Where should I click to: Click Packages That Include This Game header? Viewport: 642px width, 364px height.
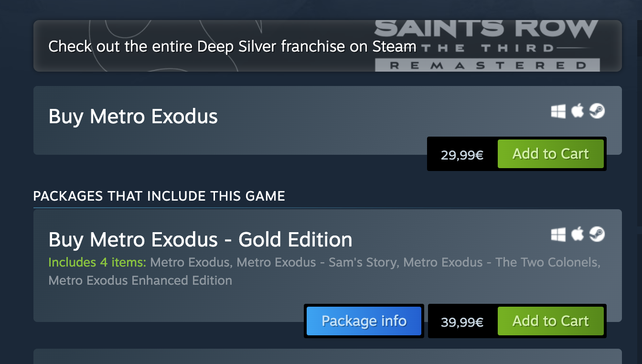tap(159, 196)
